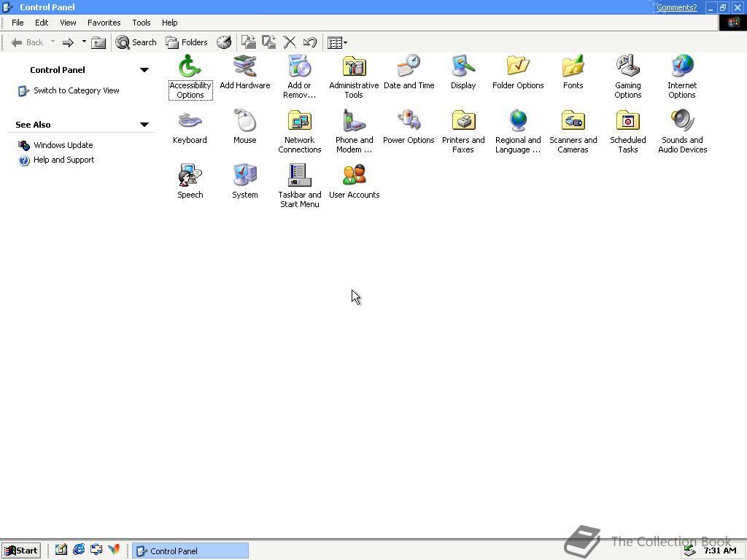Open the Forward button history dropdown arrow
Viewport: 747px width, 560px height.
click(84, 42)
